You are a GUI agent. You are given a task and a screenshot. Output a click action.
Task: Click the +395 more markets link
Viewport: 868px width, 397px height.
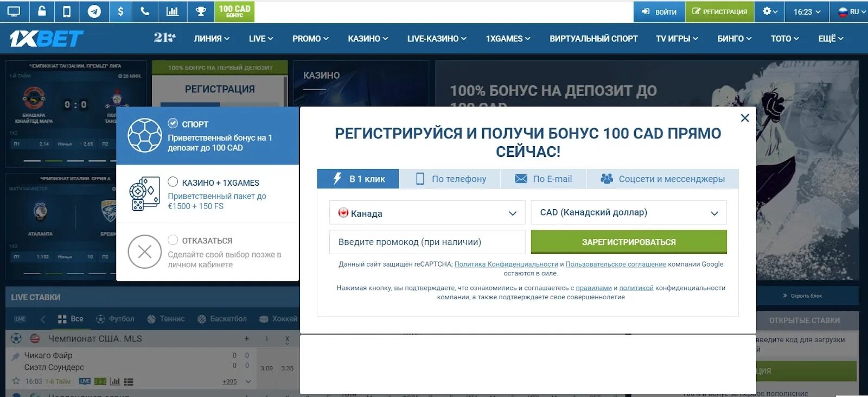[229, 382]
